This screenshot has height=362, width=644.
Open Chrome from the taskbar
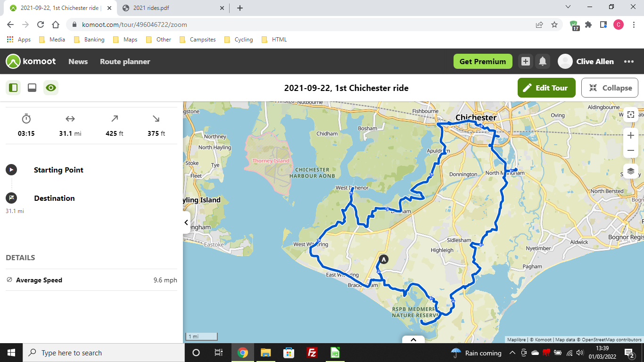coord(242,353)
